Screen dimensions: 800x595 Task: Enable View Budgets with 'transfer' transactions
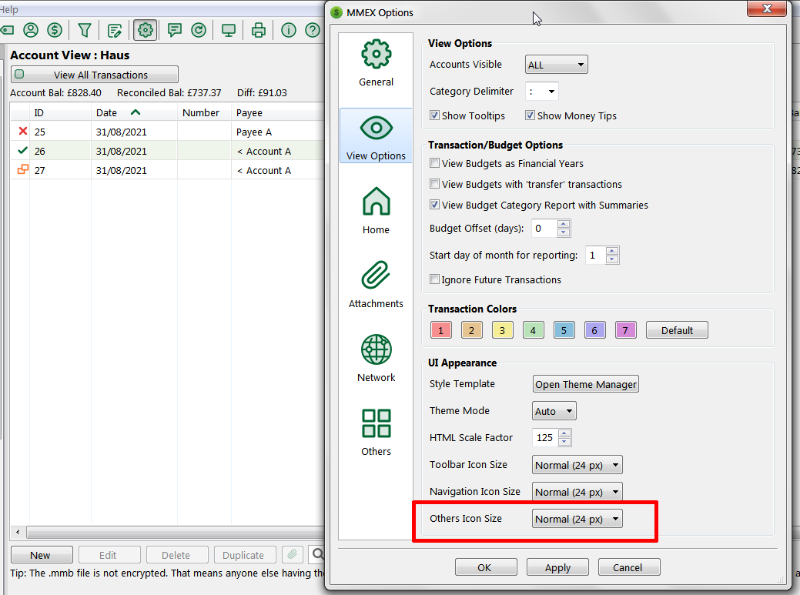pyautogui.click(x=435, y=184)
